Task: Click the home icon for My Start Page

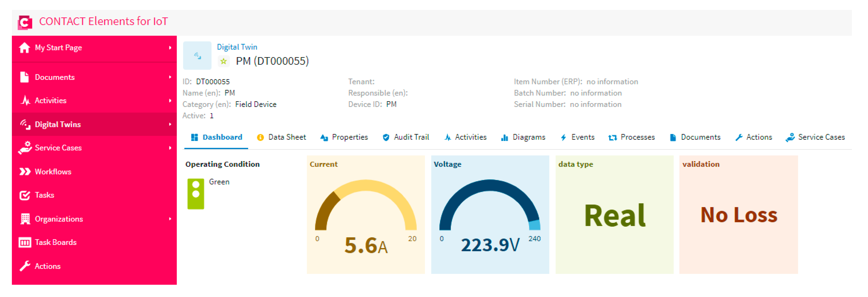Action: click(24, 47)
